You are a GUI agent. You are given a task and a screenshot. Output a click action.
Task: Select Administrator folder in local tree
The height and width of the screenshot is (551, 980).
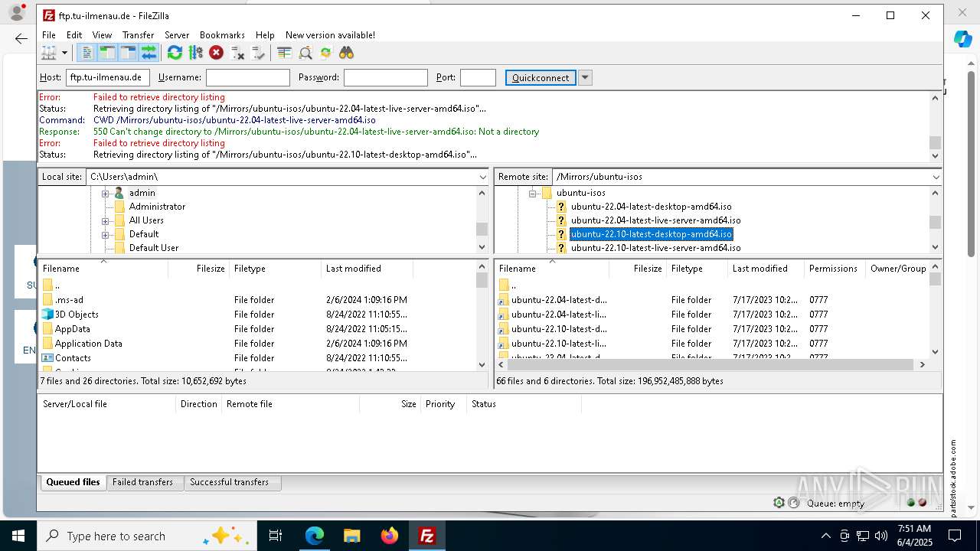(x=157, y=207)
